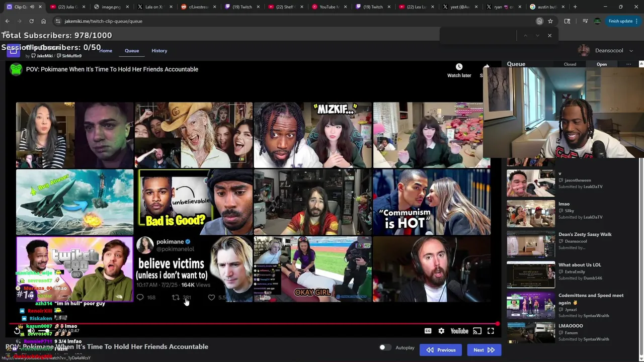Viewport: 644px width, 362px height.
Task: Click the browser home icon
Action: [43, 21]
